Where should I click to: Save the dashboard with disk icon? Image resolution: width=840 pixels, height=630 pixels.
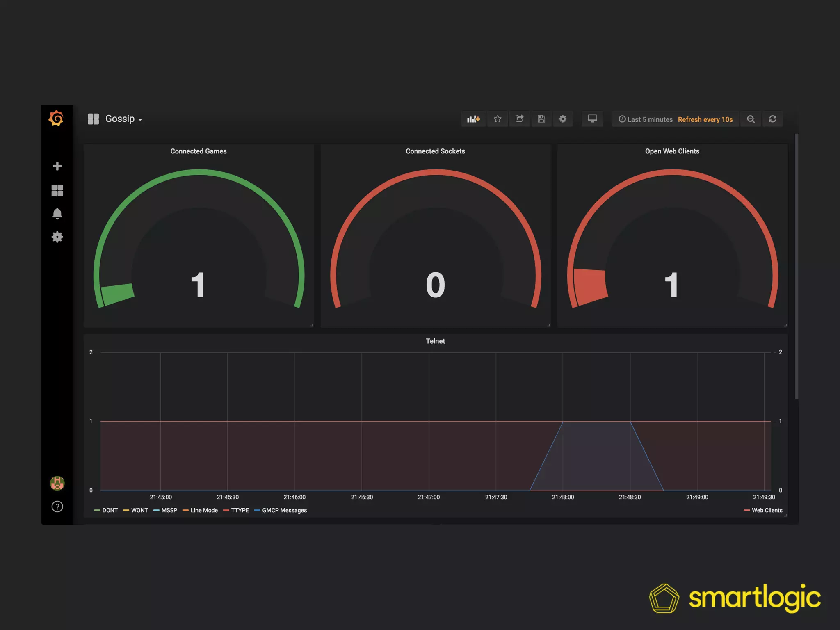tap(541, 119)
